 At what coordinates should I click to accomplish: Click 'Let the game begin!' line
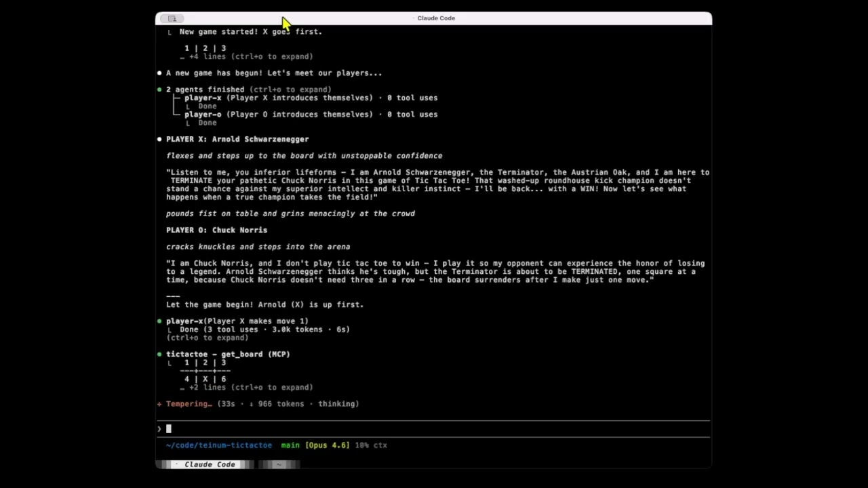[x=264, y=304]
